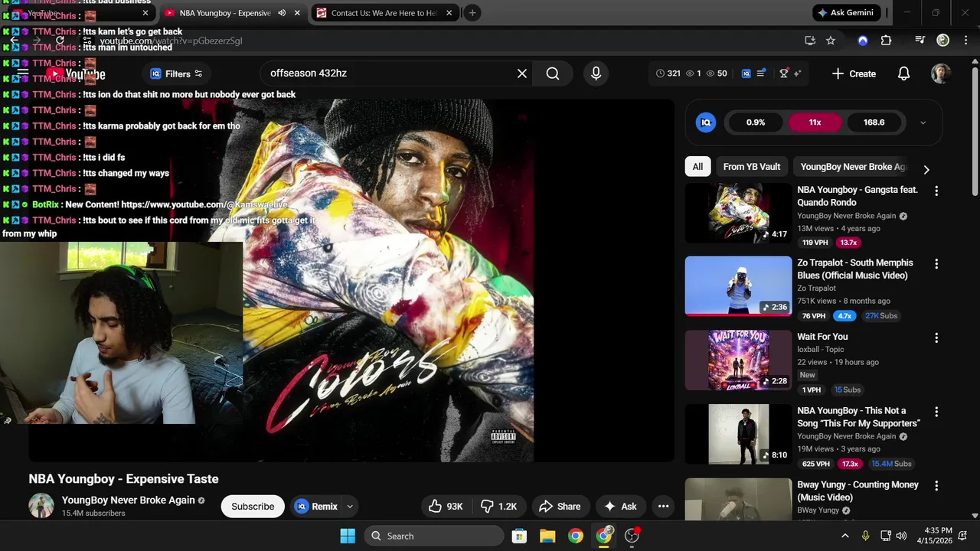The width and height of the screenshot is (980, 551).
Task: Click the YouTube search magnifier button
Action: [553, 73]
